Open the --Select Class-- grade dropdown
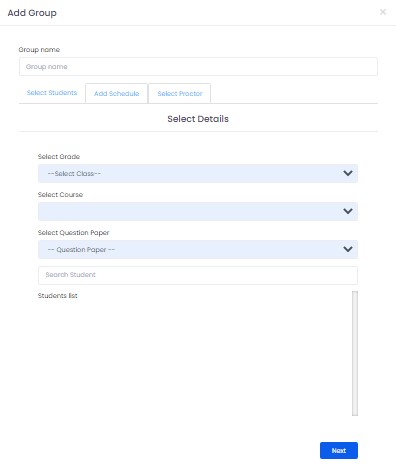Viewport: 396px width, 472px height. 198,173
